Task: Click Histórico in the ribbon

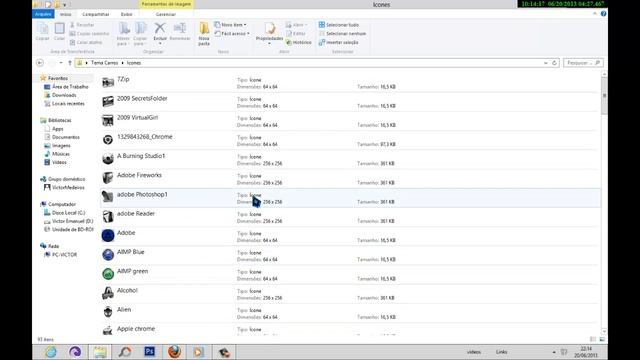Action: (299, 42)
